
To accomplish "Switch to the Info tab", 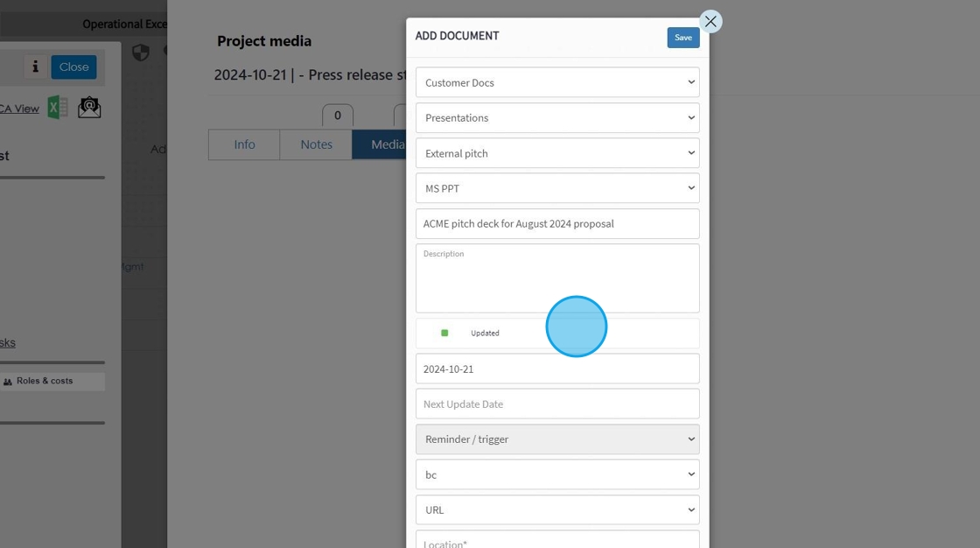I will point(244,144).
